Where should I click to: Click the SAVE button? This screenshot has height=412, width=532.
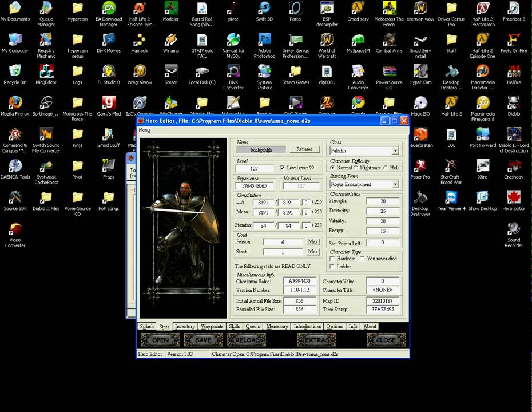tap(203, 340)
